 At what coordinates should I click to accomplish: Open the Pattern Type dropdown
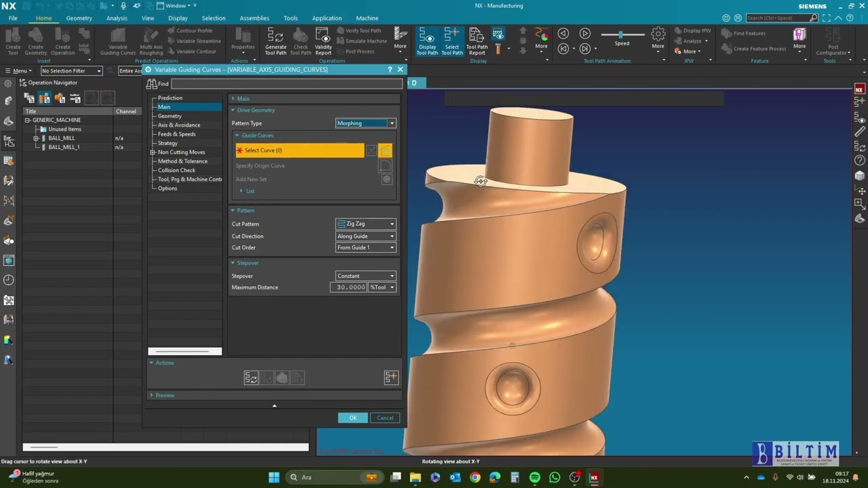[366, 123]
